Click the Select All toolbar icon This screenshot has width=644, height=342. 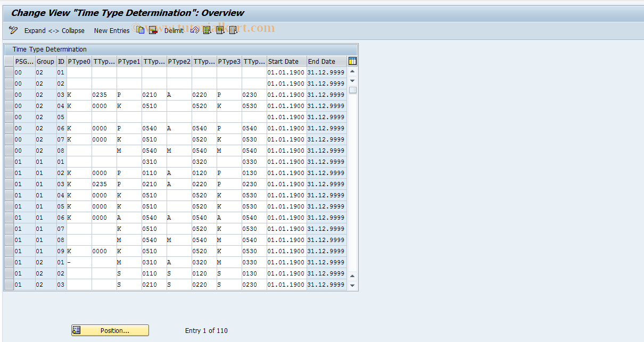click(207, 30)
